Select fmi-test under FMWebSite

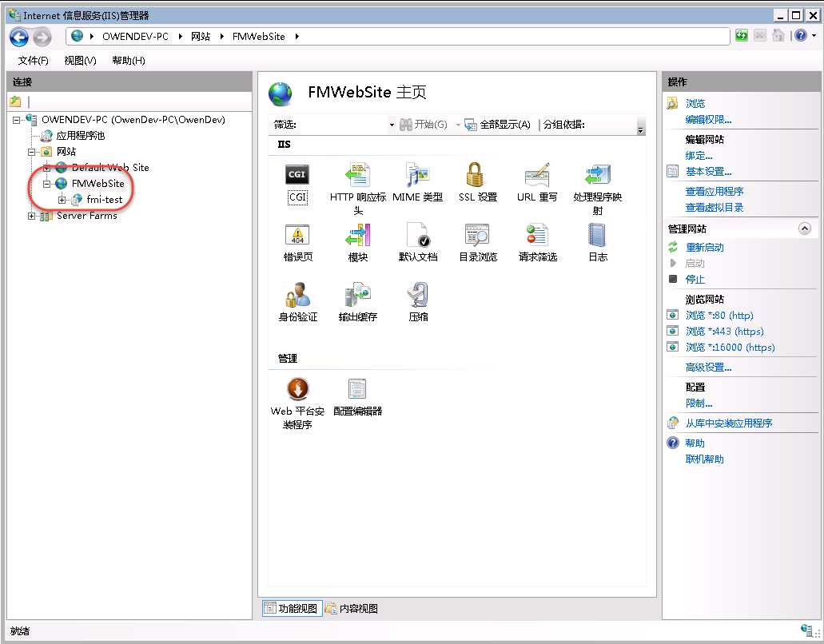(104, 200)
